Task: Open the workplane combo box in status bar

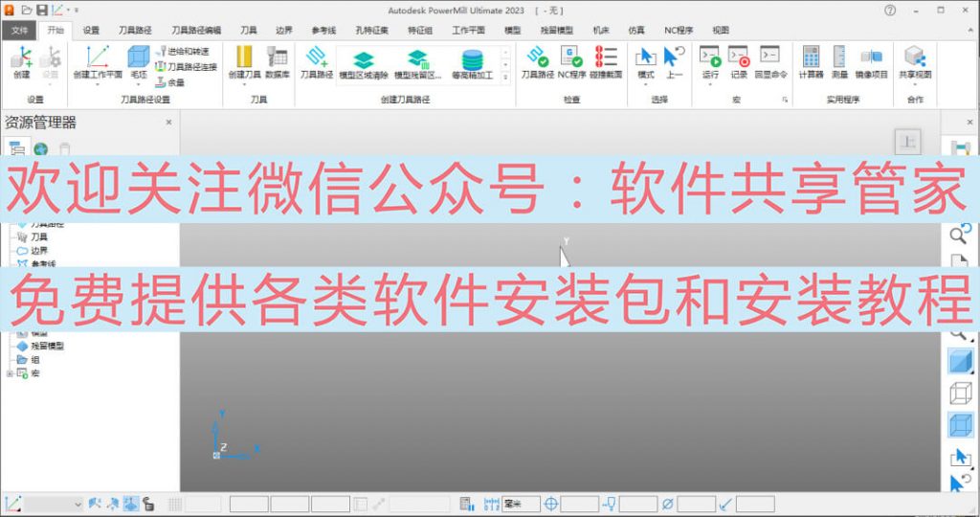Action: [x=54, y=504]
